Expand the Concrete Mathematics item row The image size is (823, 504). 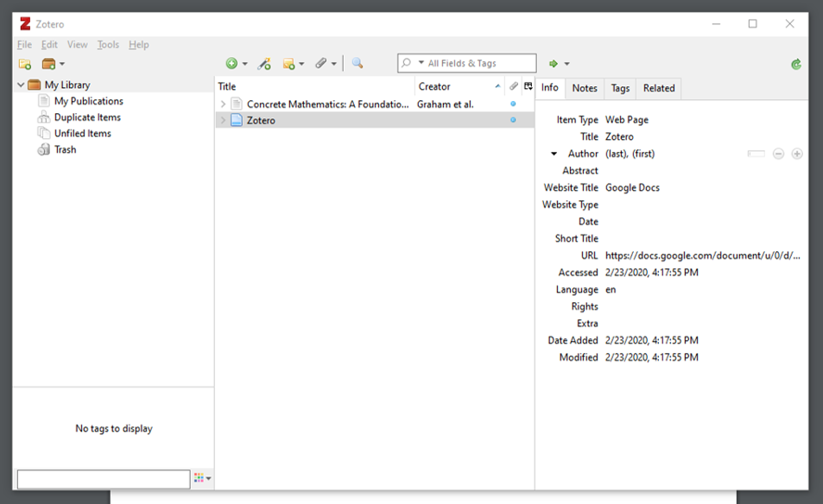pyautogui.click(x=223, y=104)
